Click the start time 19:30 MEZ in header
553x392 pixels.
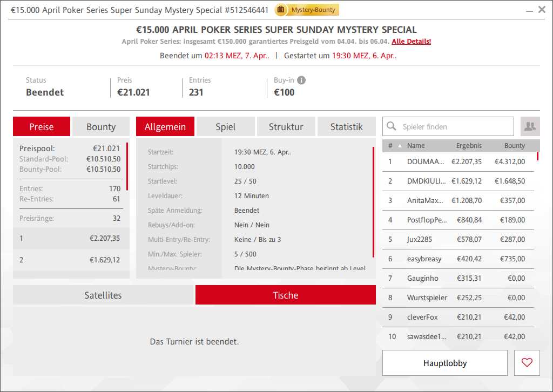tap(365, 56)
